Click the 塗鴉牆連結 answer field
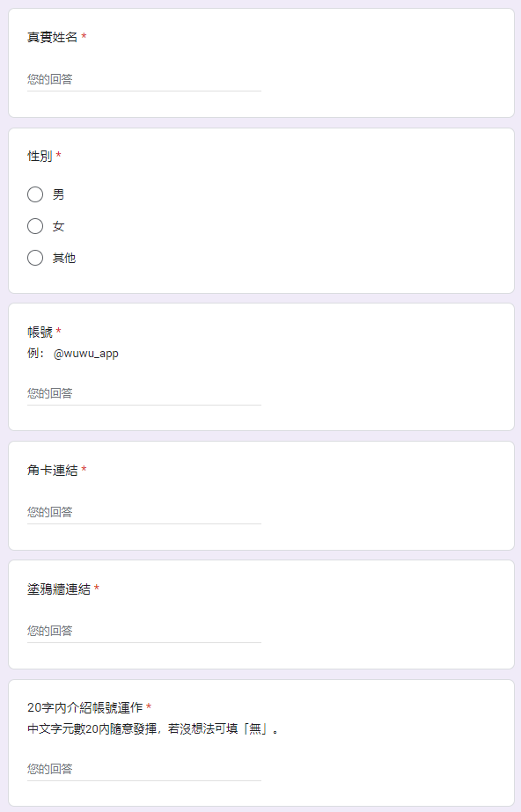Viewport: 521px width, 812px height. coord(144,632)
